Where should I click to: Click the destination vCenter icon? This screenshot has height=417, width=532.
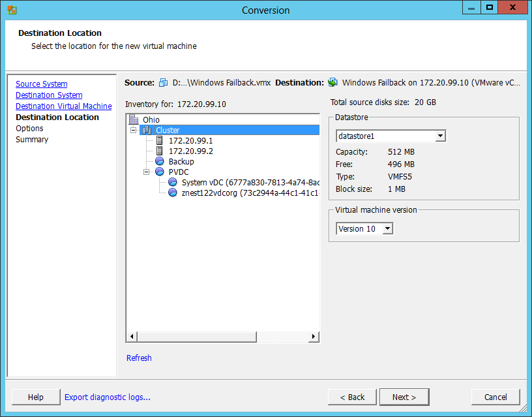point(333,82)
